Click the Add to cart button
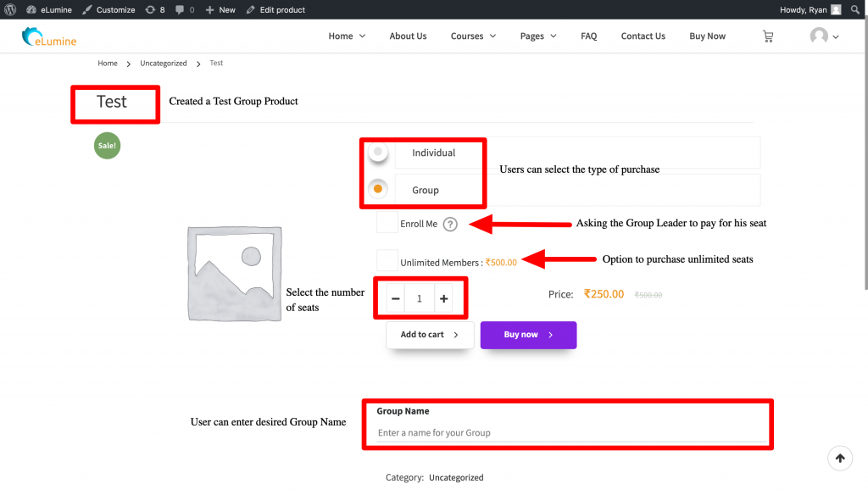 pos(429,335)
